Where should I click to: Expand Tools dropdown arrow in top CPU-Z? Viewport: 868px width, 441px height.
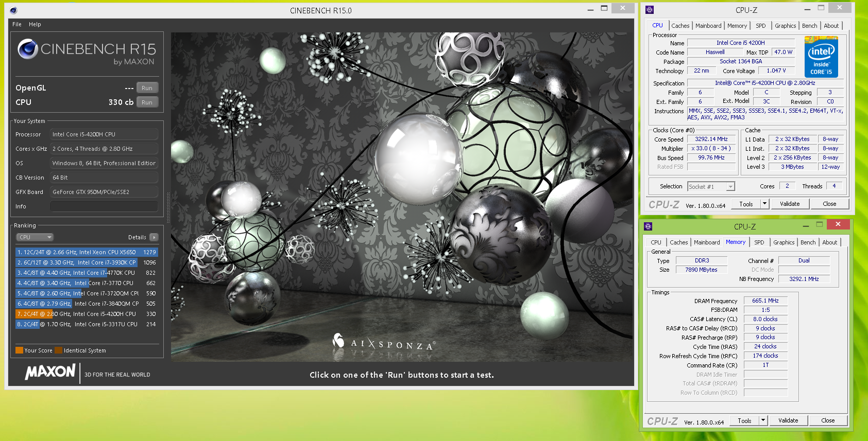764,204
